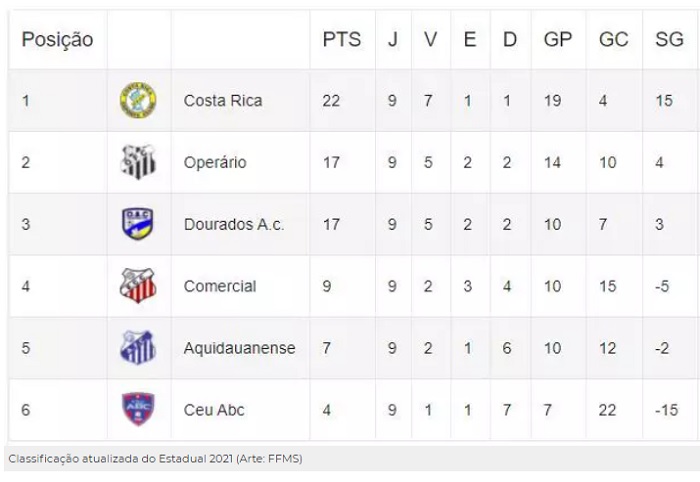Click the Estadual 2021 caption text
Viewport: 700px width, 482px height.
(x=155, y=459)
